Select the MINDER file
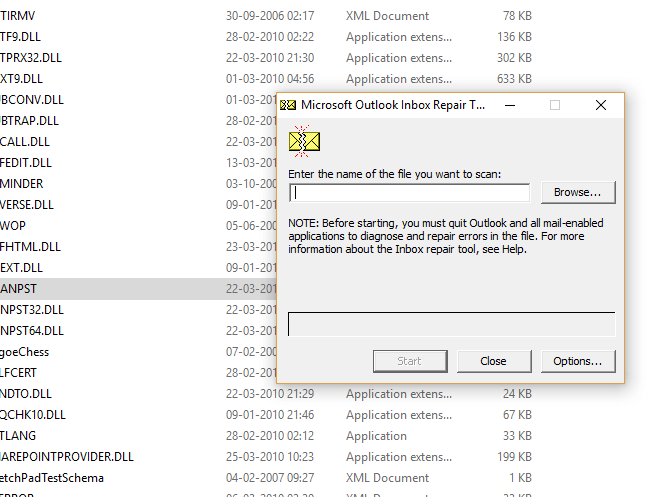This screenshot has height=497, width=663. [22, 184]
